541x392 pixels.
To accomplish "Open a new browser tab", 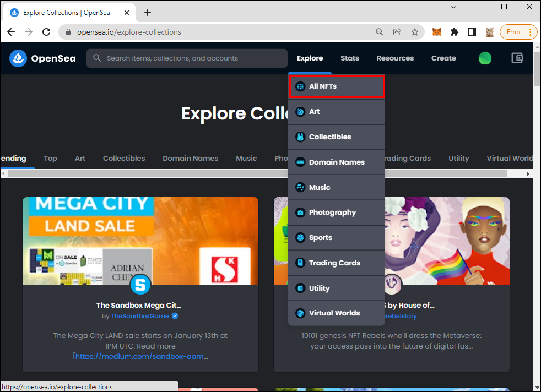I will [x=148, y=13].
